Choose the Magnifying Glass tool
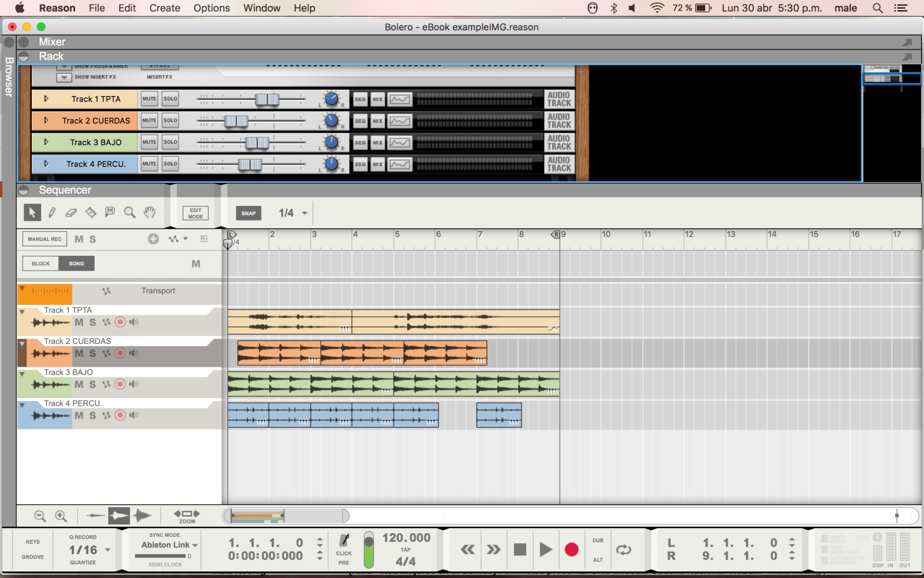 [x=130, y=212]
